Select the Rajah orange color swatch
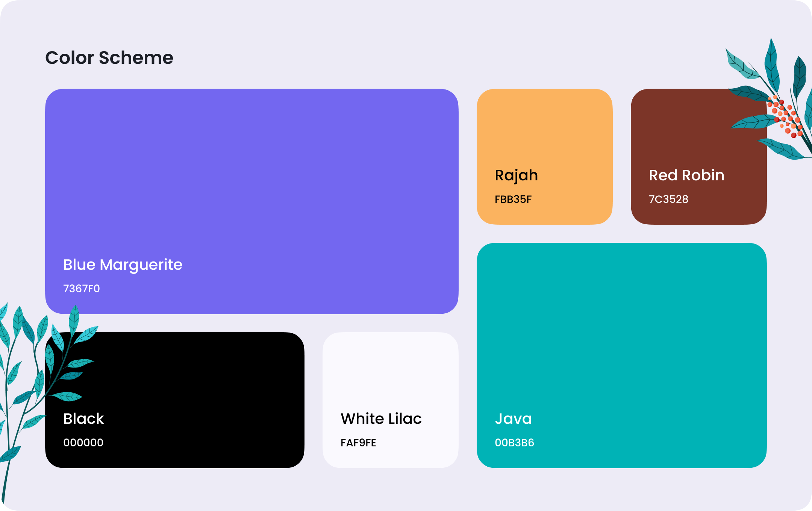 [545, 157]
